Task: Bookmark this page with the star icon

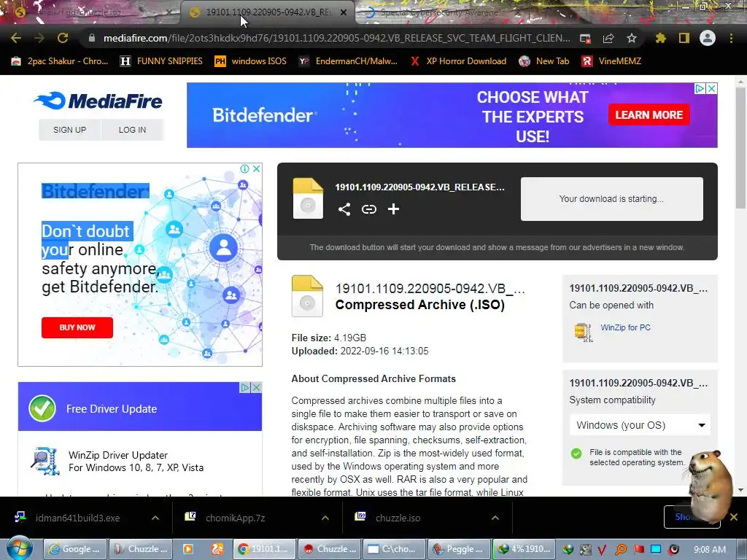Action: pos(632,38)
